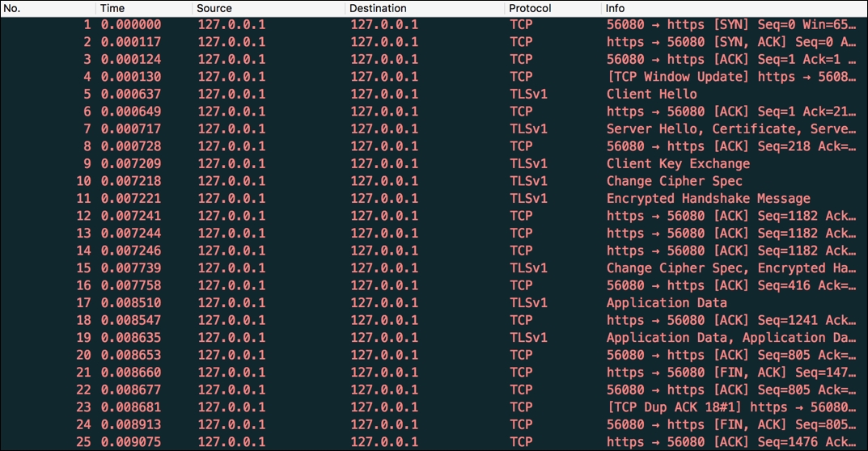Sort packets by the Time column header
Viewport: 868px width, 451px height.
click(x=142, y=9)
